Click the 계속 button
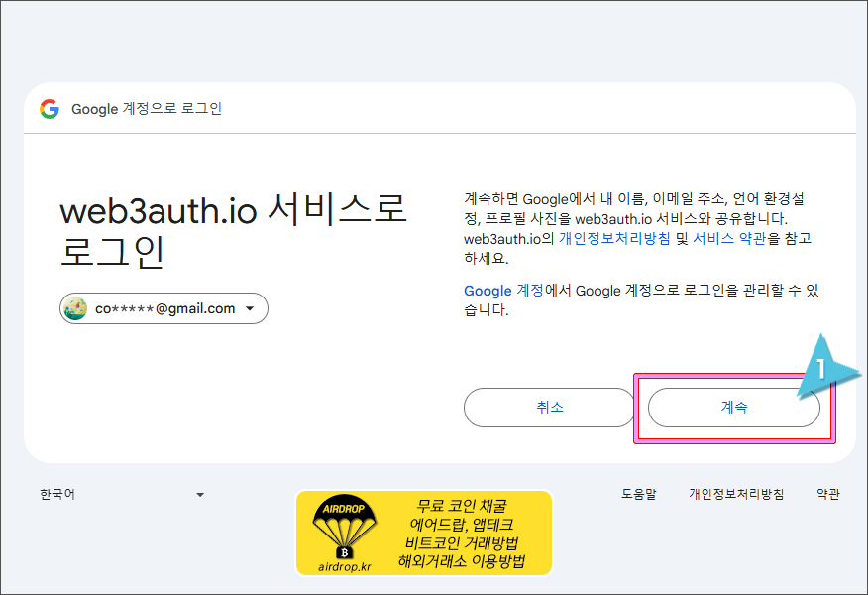This screenshot has width=868, height=595. 734,408
